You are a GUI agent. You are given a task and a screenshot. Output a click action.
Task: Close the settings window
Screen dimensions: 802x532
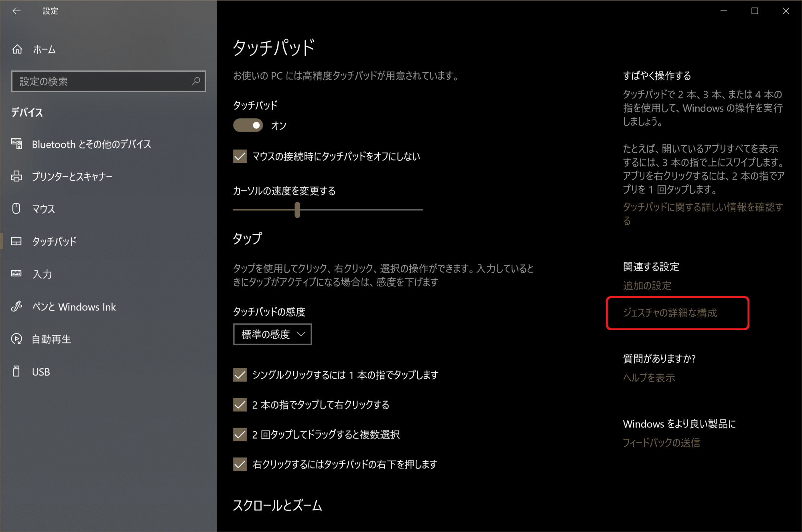[x=786, y=11]
